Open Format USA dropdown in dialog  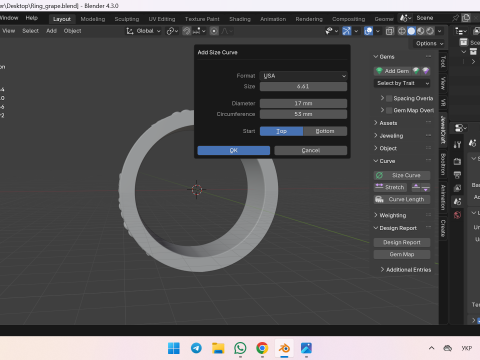coord(303,76)
